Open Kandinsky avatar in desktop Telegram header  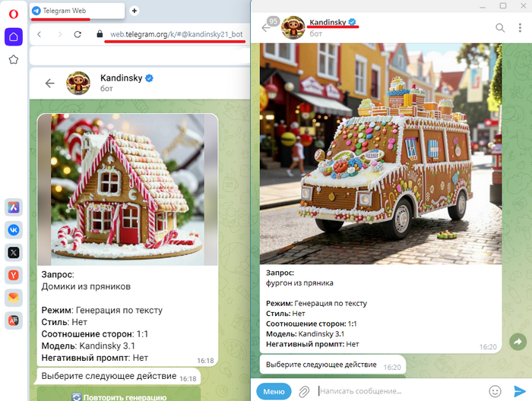pos(293,28)
